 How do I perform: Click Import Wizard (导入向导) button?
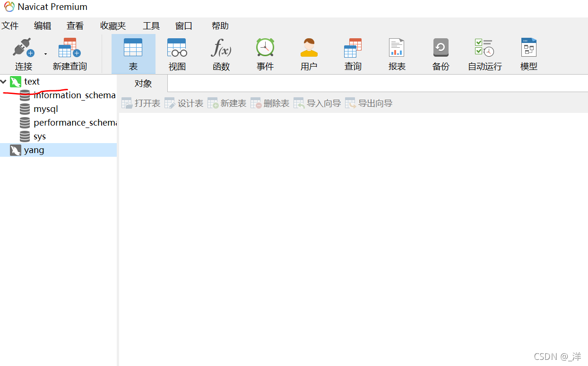(x=317, y=103)
